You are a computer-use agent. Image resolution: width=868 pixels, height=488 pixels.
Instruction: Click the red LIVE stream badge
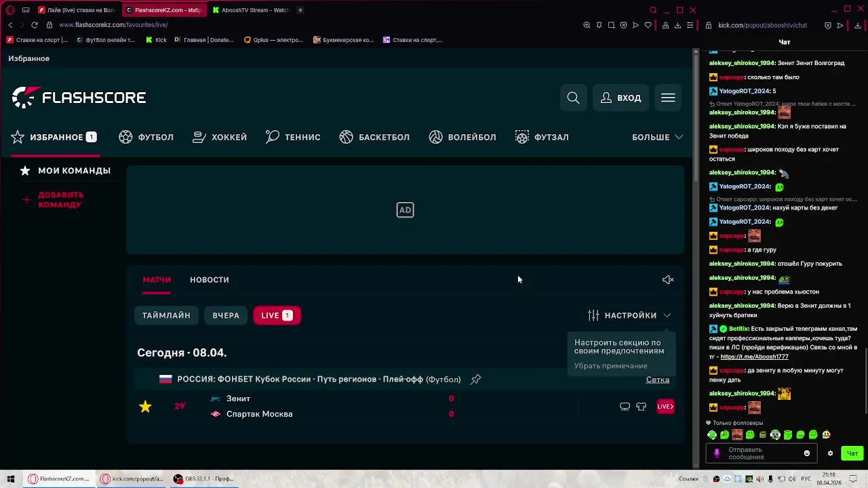coord(665,407)
